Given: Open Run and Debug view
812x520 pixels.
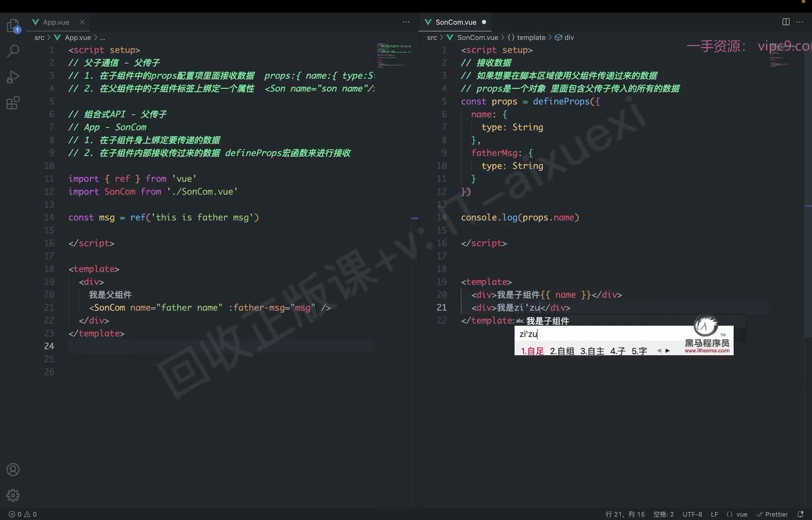Looking at the screenshot, I should coord(13,77).
